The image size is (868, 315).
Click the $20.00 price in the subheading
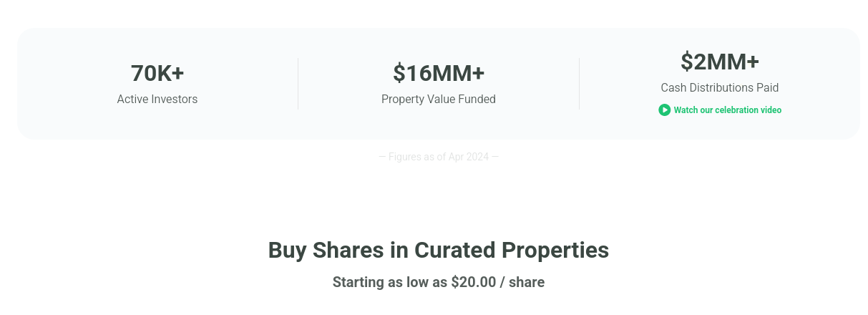tap(473, 282)
